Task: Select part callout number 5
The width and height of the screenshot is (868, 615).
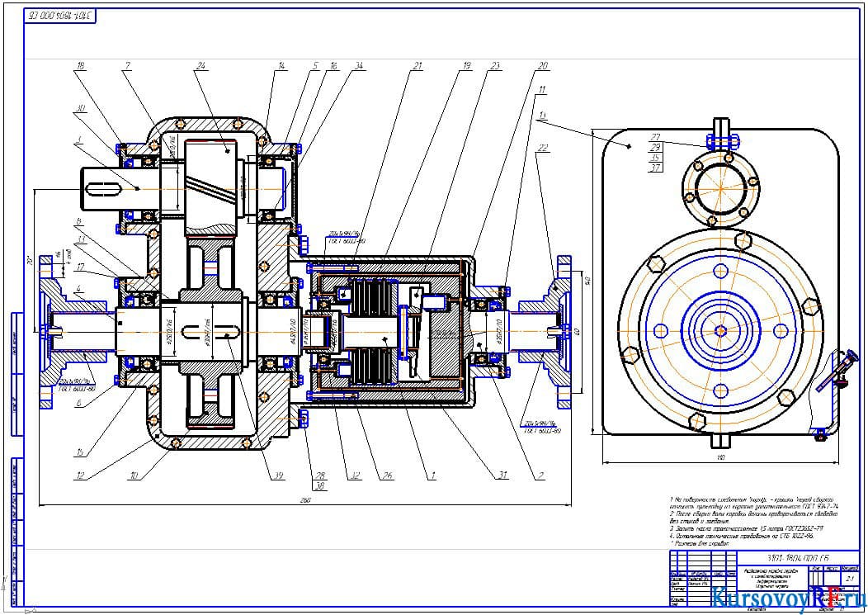Action: point(315,66)
